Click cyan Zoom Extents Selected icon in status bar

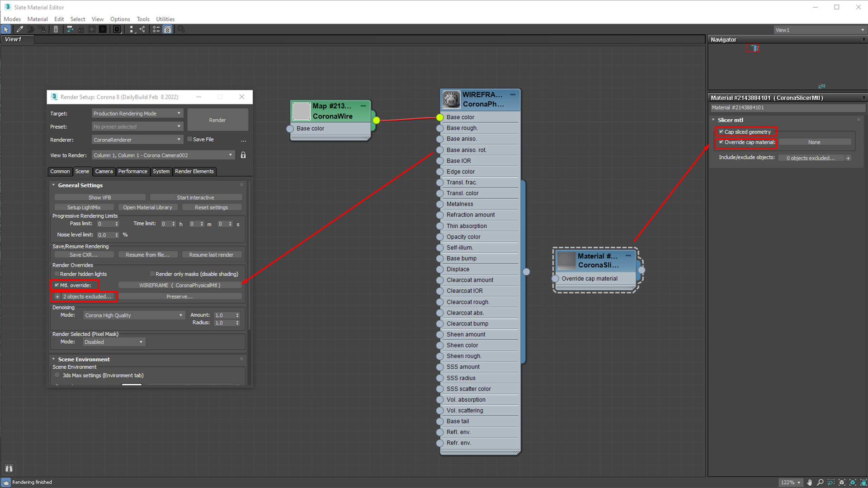(853, 482)
